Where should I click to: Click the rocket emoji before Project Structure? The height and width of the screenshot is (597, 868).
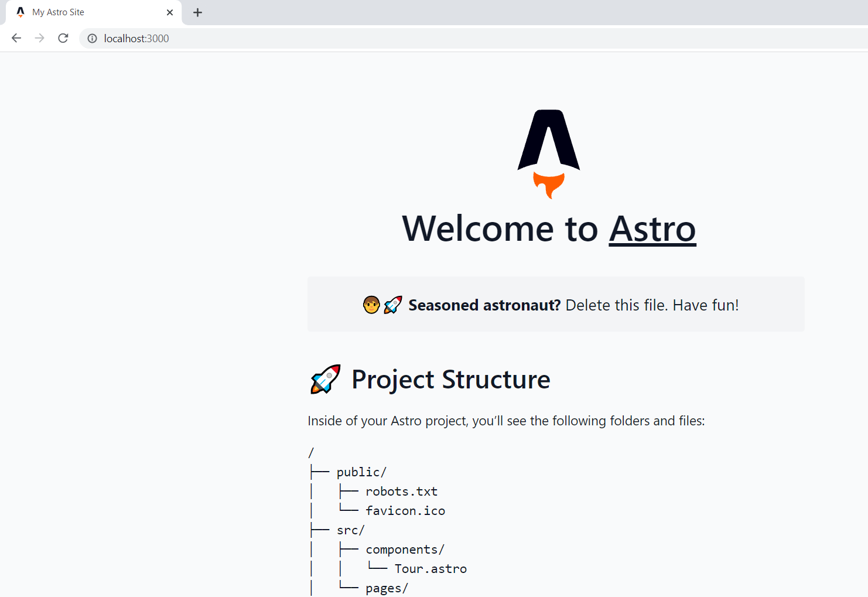[325, 379]
